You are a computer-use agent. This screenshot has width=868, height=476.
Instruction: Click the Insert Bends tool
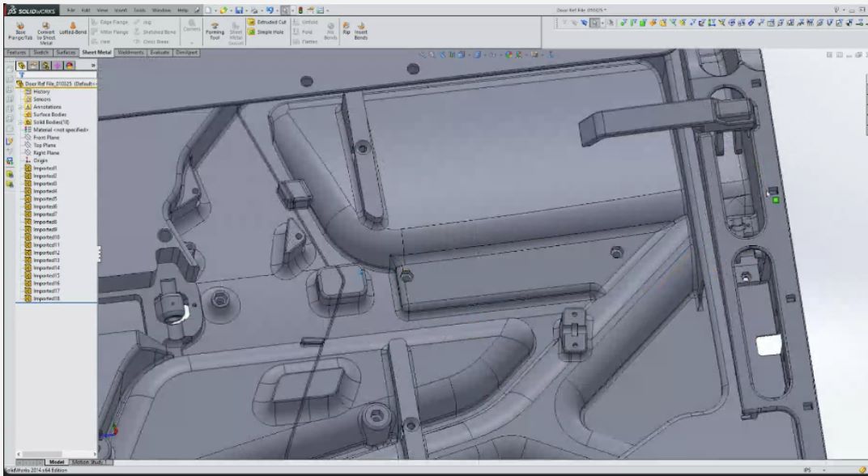coord(360,30)
